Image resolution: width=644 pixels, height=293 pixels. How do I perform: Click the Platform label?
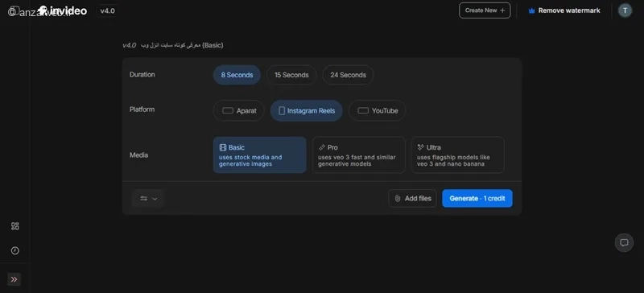click(x=142, y=109)
